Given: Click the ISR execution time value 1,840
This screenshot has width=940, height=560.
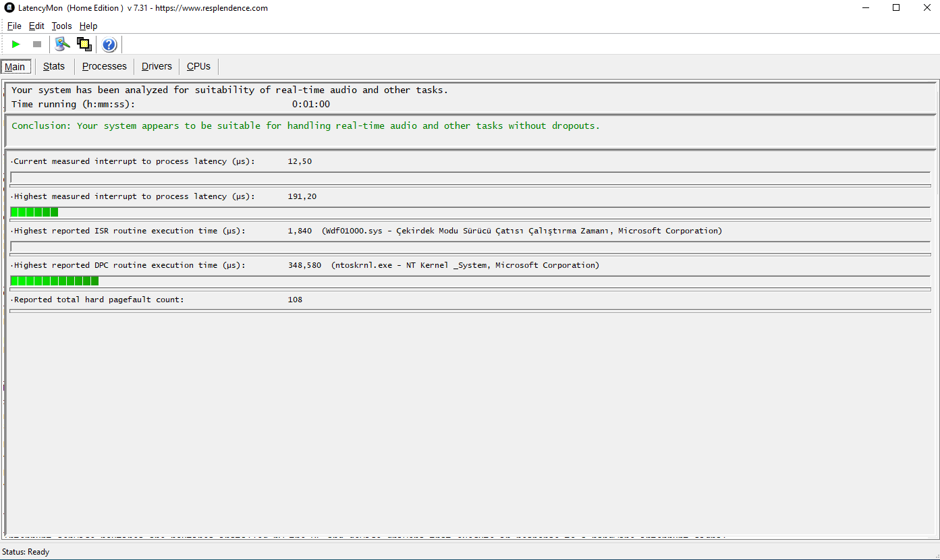Looking at the screenshot, I should coord(300,231).
